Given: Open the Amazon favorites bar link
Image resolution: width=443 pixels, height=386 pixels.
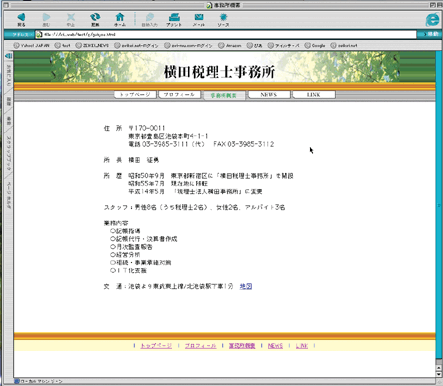Looking at the screenshot, I should (230, 45).
